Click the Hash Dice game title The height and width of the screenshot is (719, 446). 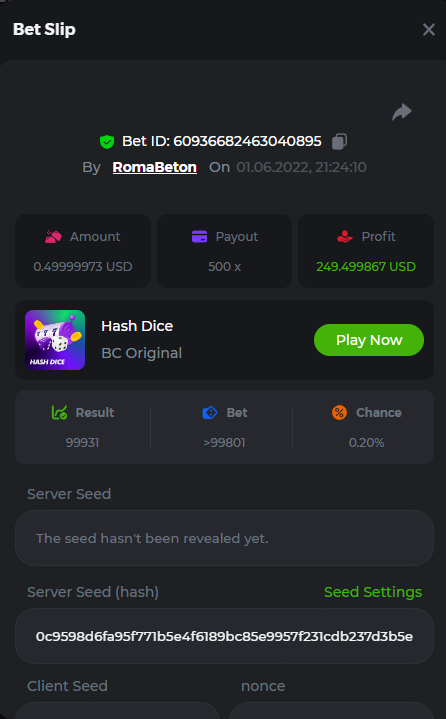click(x=137, y=326)
